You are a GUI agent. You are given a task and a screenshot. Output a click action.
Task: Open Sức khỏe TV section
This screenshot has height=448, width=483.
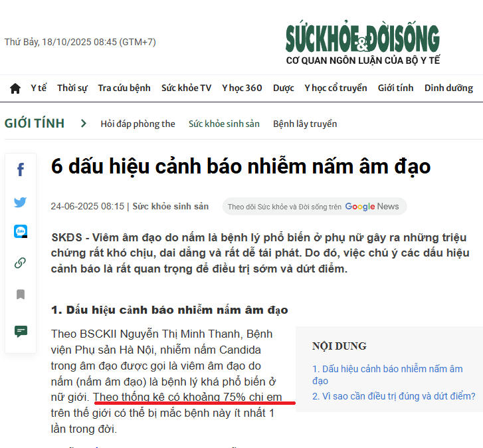pos(186,88)
